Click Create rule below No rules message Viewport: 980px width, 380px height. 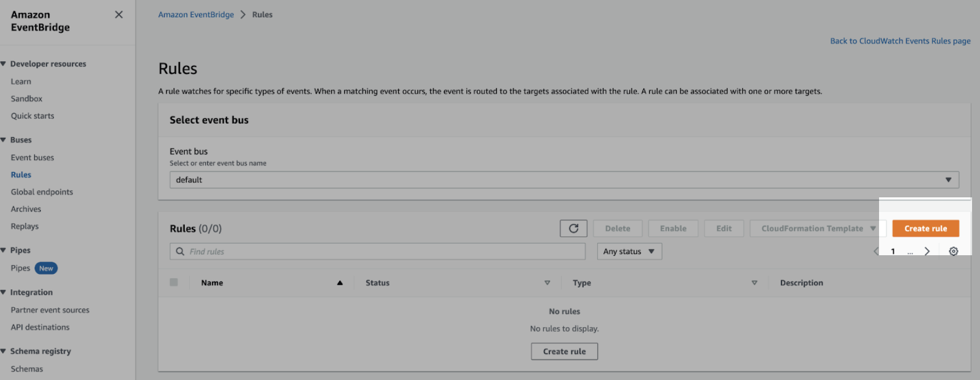[564, 352]
